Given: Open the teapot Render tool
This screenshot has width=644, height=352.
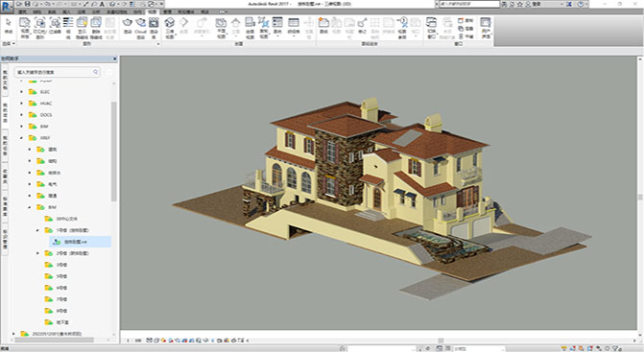Looking at the screenshot, I should 128,26.
